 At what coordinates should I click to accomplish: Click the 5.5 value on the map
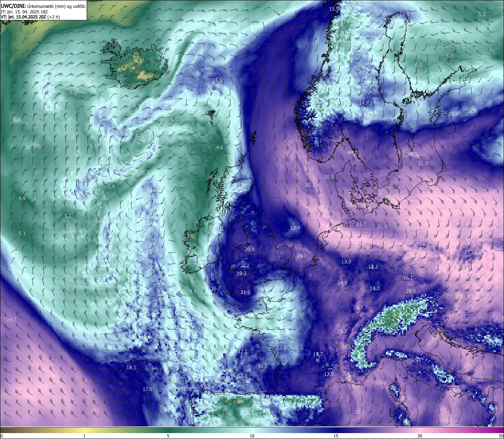(x=482, y=14)
